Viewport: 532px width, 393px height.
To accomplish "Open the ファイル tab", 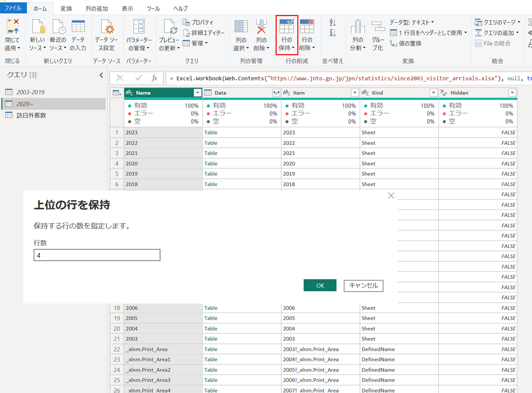I will point(13,8).
